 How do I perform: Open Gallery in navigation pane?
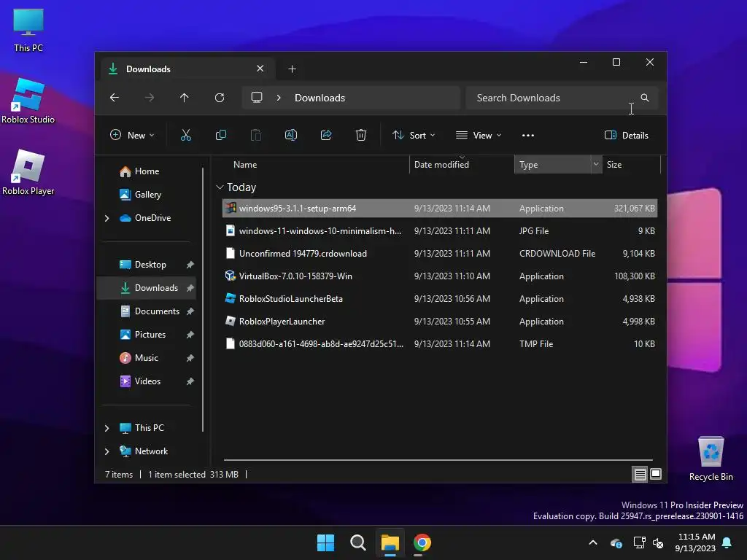pyautogui.click(x=147, y=194)
